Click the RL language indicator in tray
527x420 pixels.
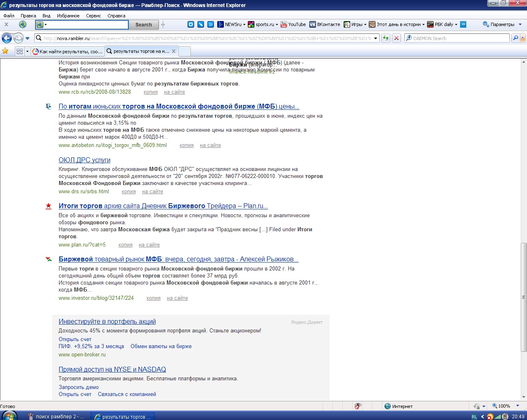[x=474, y=417]
